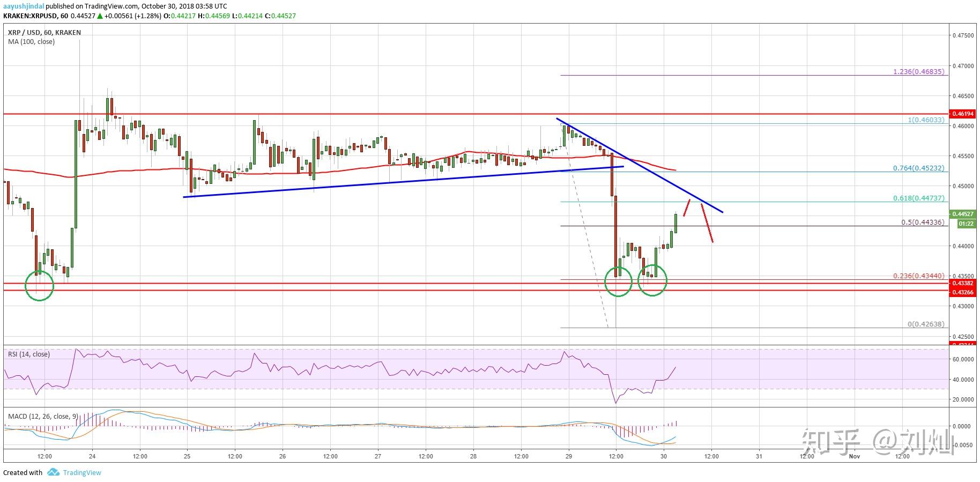Screen dimensions: 980x482
Task: Click the 0.47500 price axis value
Action: [x=963, y=36]
